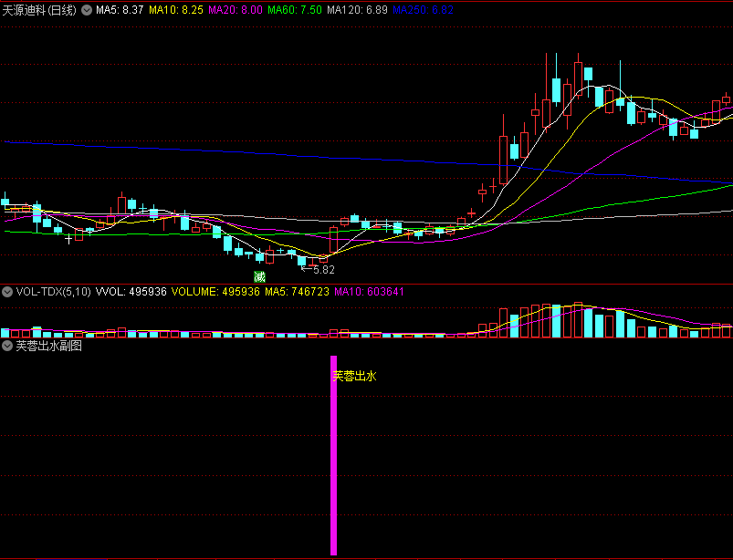Viewport: 733px width, 560px height.
Task: Click the 芙蓉出水副图 panel title
Action: pyautogui.click(x=49, y=346)
